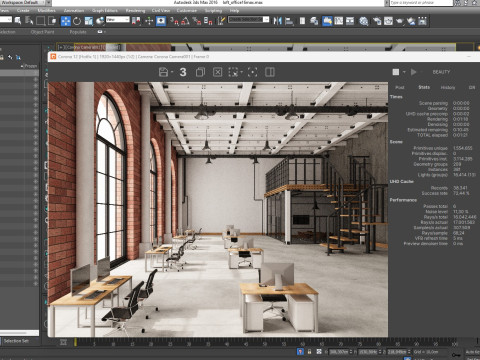Click the Corona VFB region render icon

click(x=234, y=72)
